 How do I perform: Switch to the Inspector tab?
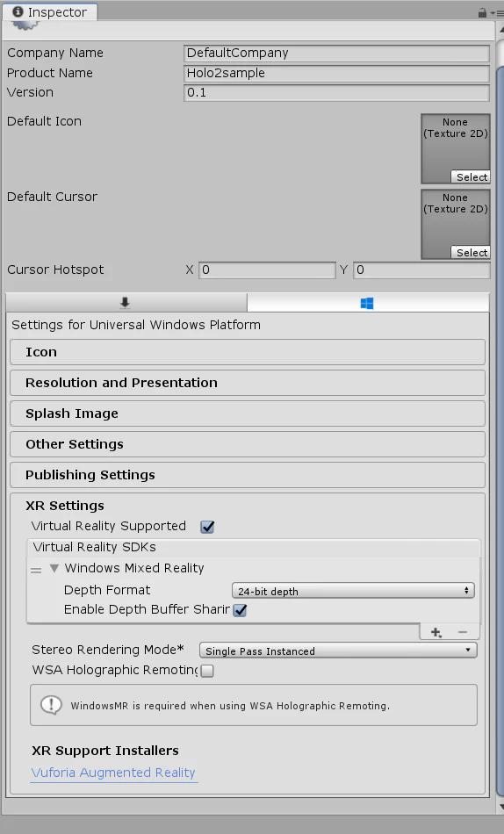(49, 12)
